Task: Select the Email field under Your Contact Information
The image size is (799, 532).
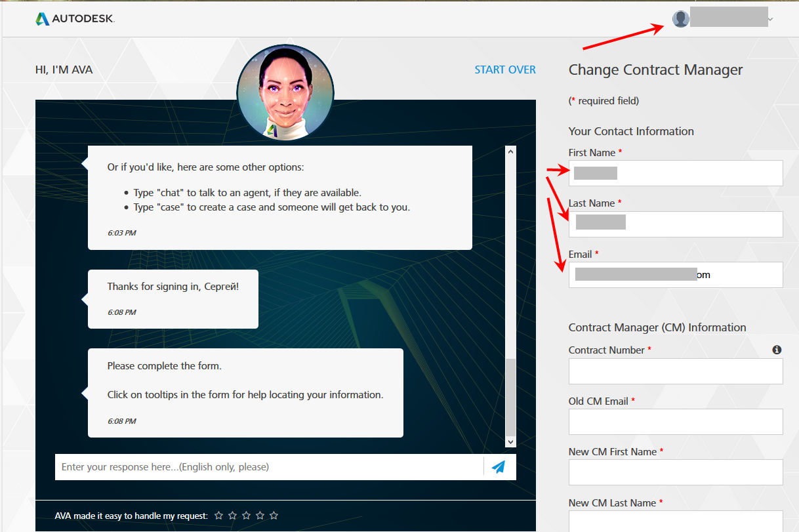Action: 676,275
